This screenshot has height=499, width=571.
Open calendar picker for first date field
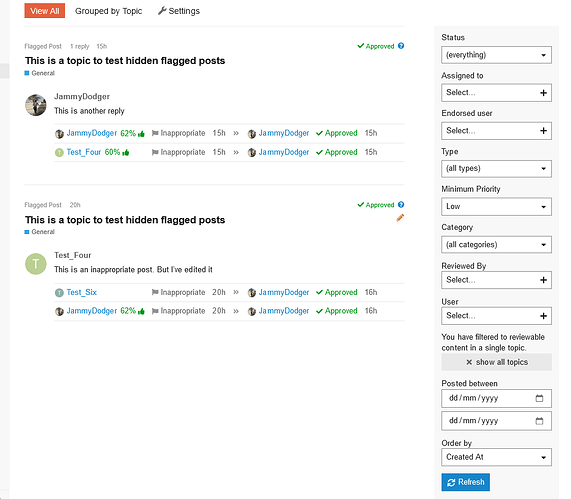coord(539,398)
